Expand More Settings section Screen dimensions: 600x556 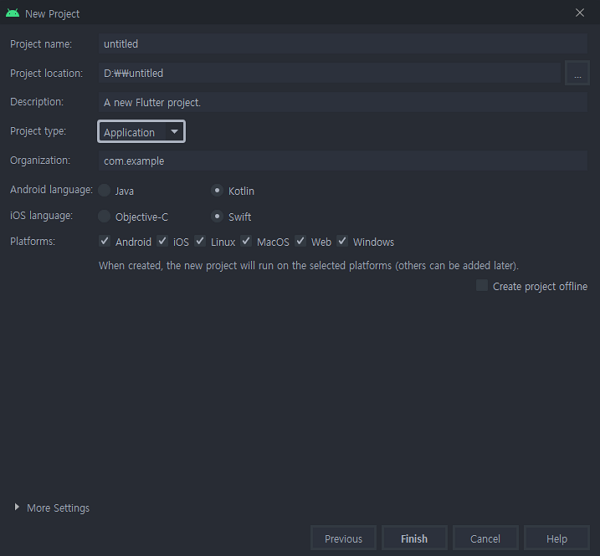point(16,507)
